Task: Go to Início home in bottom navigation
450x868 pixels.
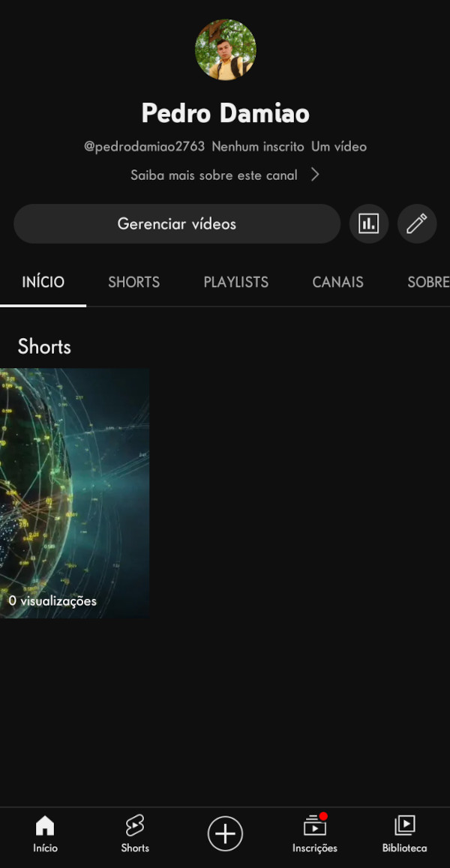Action: point(45,834)
